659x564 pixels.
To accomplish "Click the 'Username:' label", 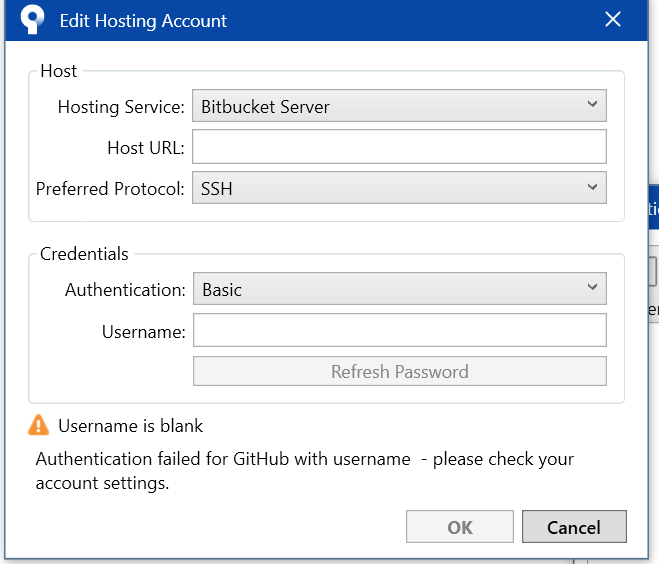I will (x=144, y=332).
